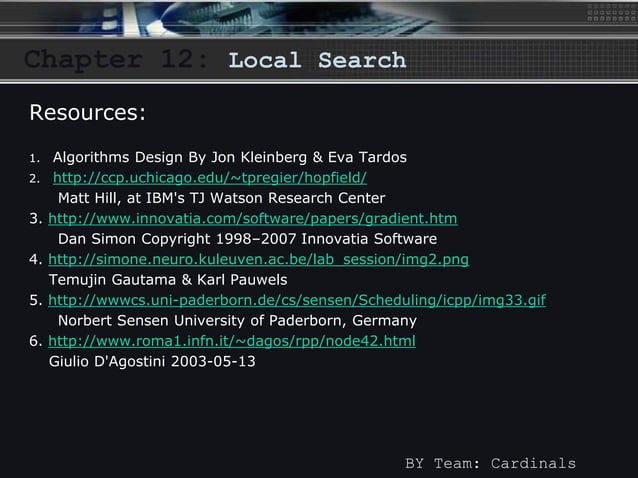Click 'BY Team: Cardinals' footer text
The height and width of the screenshot is (478, 638).
tap(490, 463)
